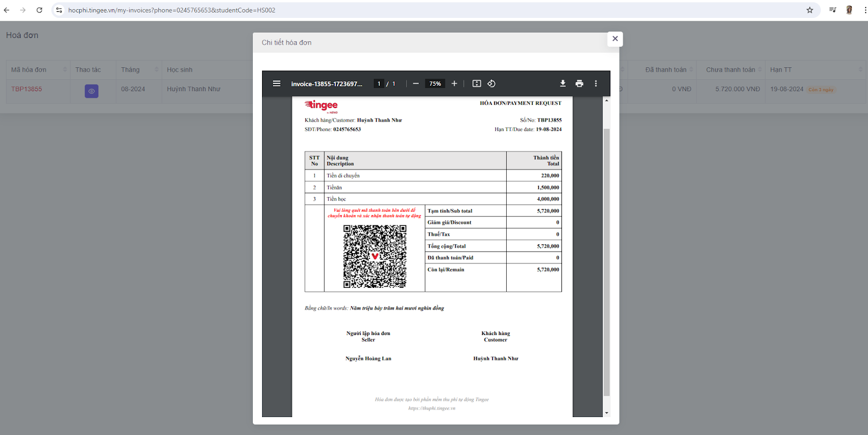Viewport: 868px width, 435px height.
Task: Print the invoice document
Action: coord(579,84)
